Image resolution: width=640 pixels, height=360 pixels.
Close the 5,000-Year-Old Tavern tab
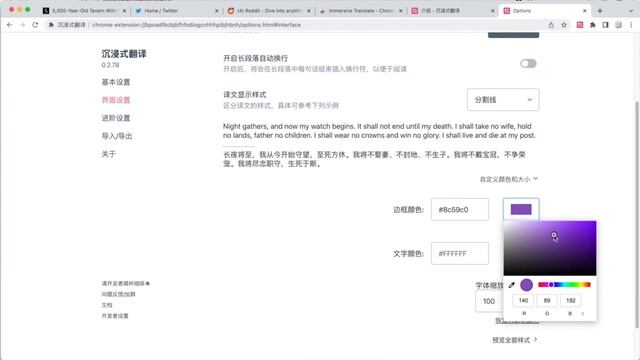click(x=124, y=11)
